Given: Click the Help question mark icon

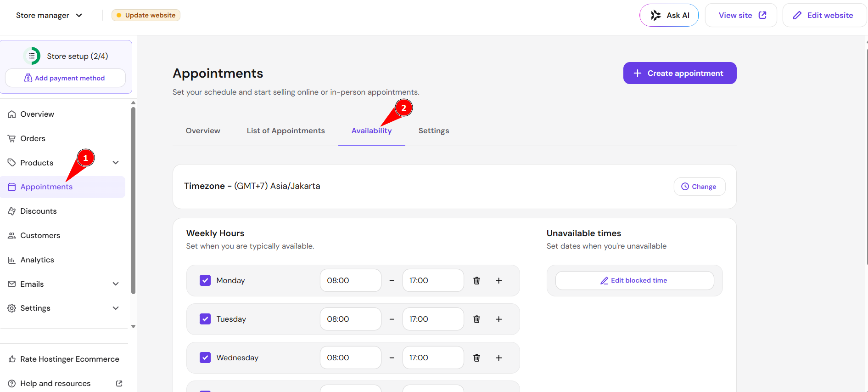Looking at the screenshot, I should click(x=12, y=384).
